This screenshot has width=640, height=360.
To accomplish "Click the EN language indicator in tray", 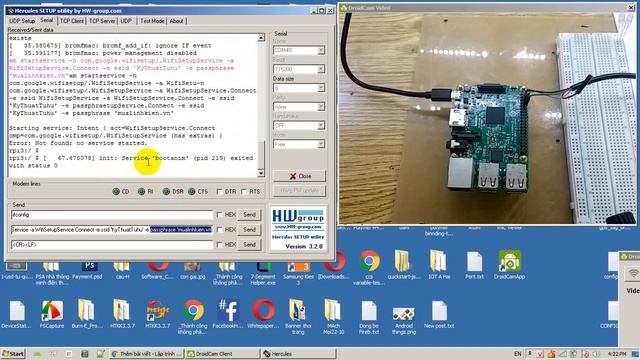I will [x=518, y=353].
